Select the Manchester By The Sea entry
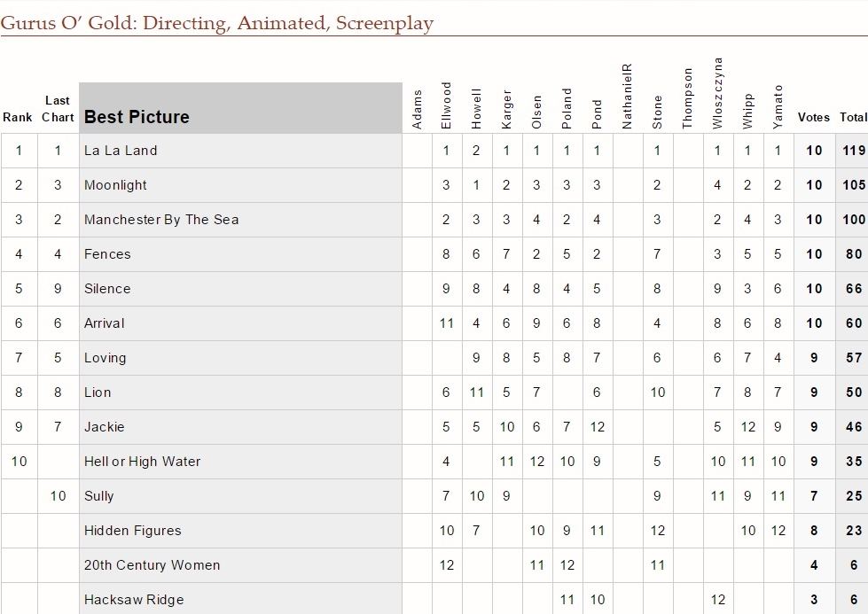This screenshot has height=614, width=868. 161,220
